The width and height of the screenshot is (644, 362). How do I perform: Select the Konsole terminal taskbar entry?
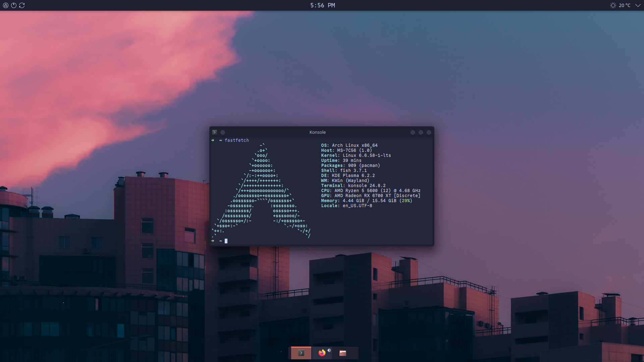point(301,353)
